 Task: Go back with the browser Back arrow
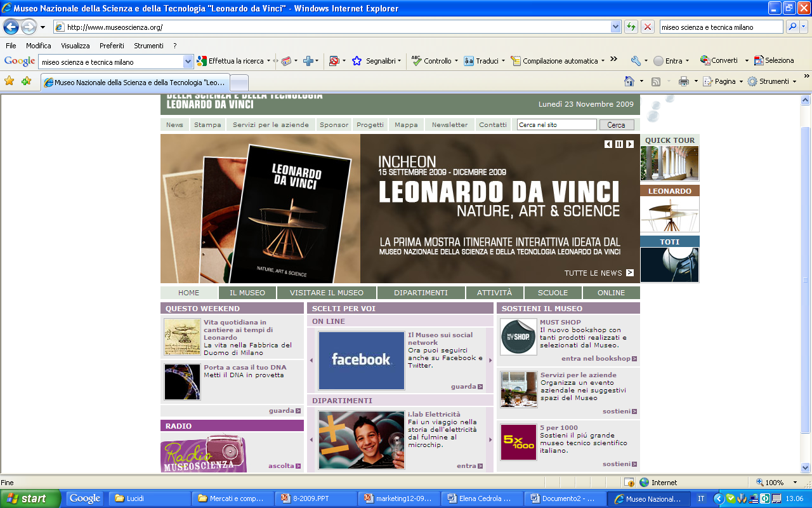(x=11, y=27)
